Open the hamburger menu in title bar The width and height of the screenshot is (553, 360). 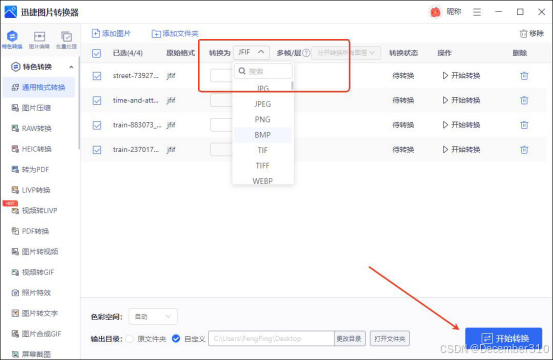pos(477,12)
